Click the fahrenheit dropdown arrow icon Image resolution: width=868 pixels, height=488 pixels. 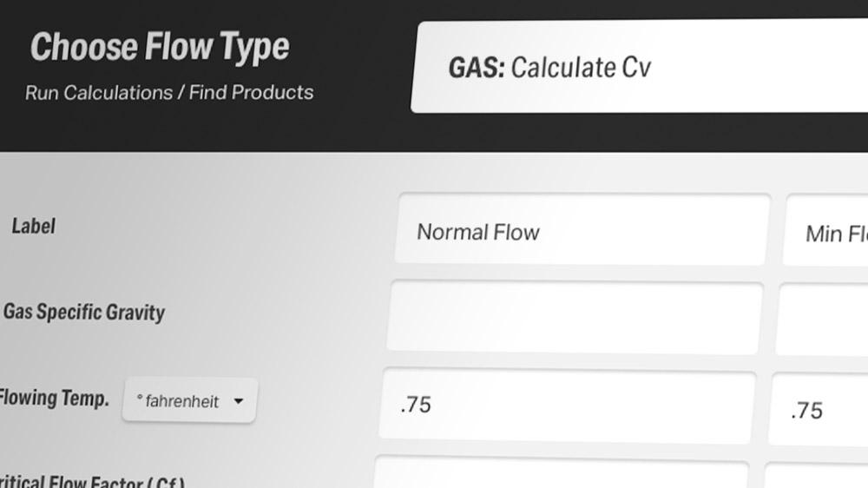click(x=239, y=401)
